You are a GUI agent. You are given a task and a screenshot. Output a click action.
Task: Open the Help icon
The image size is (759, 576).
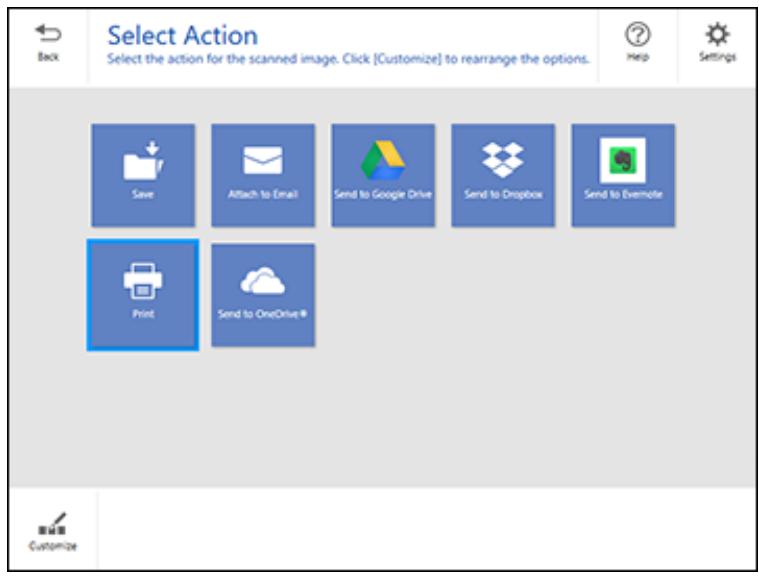pyautogui.click(x=638, y=34)
